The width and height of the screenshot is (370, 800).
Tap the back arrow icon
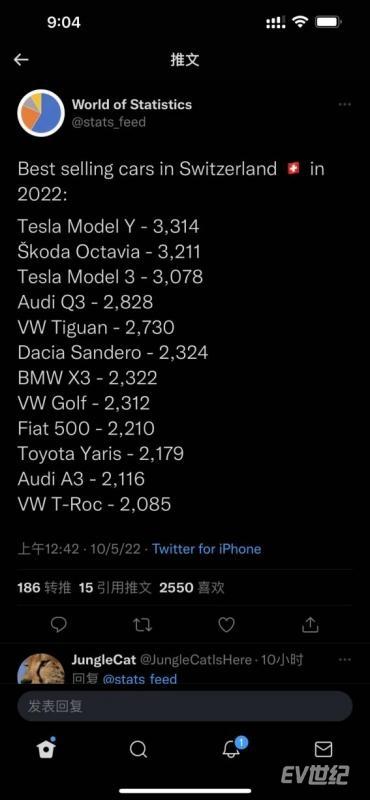(x=21, y=60)
